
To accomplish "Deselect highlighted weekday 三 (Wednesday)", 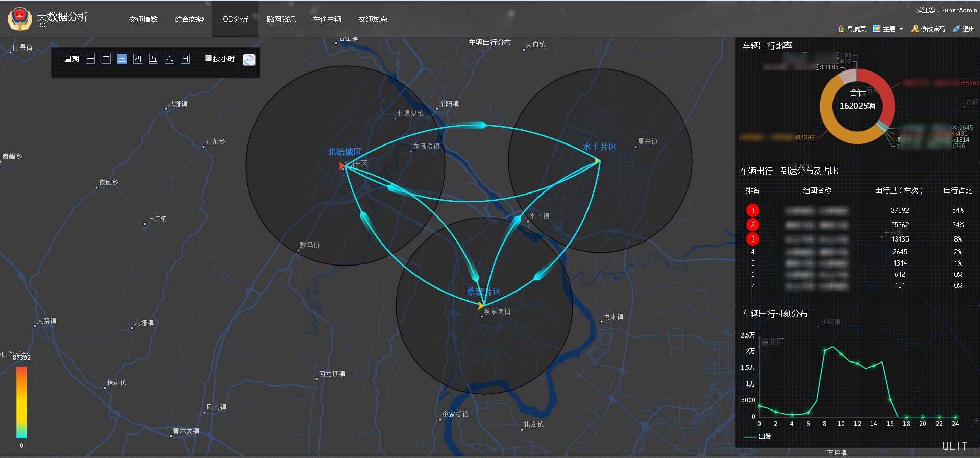I will pyautogui.click(x=122, y=59).
